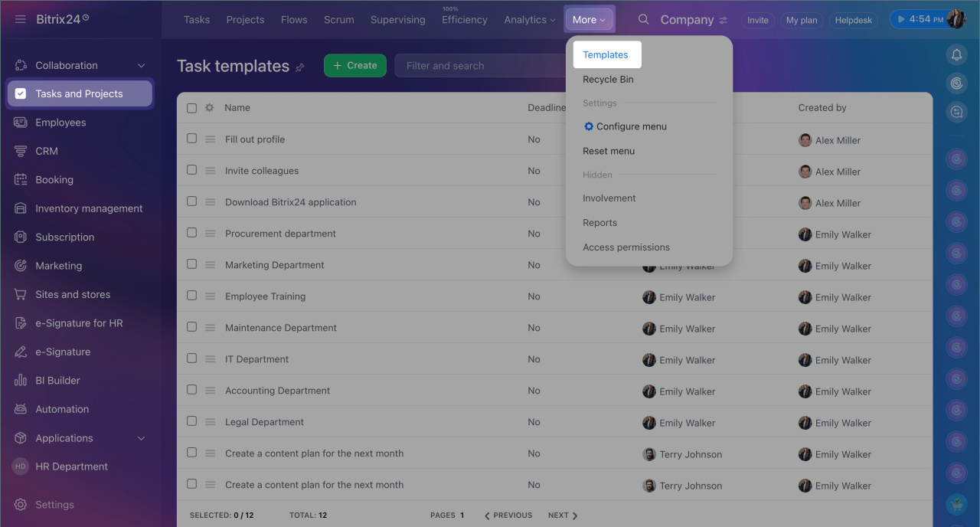
Task: Click the BI Builder chart icon
Action: 21,381
